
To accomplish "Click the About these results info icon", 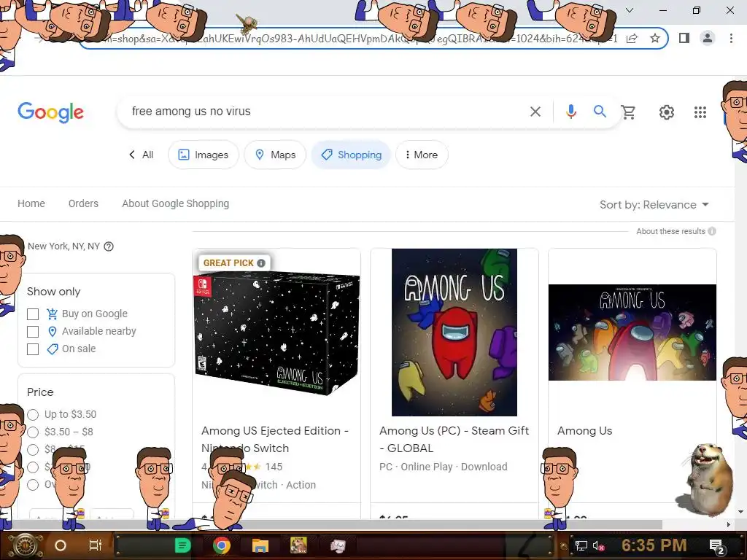I will pos(712,231).
